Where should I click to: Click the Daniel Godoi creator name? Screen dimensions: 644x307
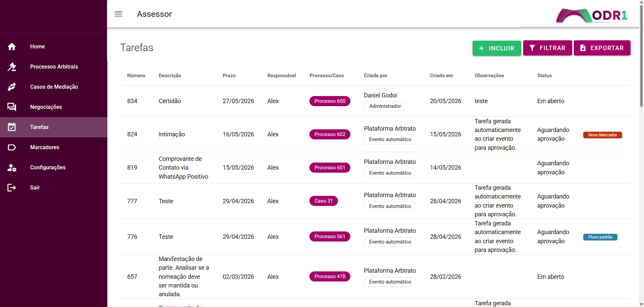point(380,95)
